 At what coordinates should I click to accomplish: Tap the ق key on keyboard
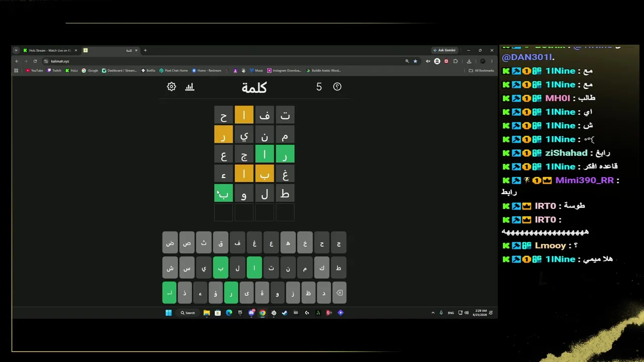221,243
